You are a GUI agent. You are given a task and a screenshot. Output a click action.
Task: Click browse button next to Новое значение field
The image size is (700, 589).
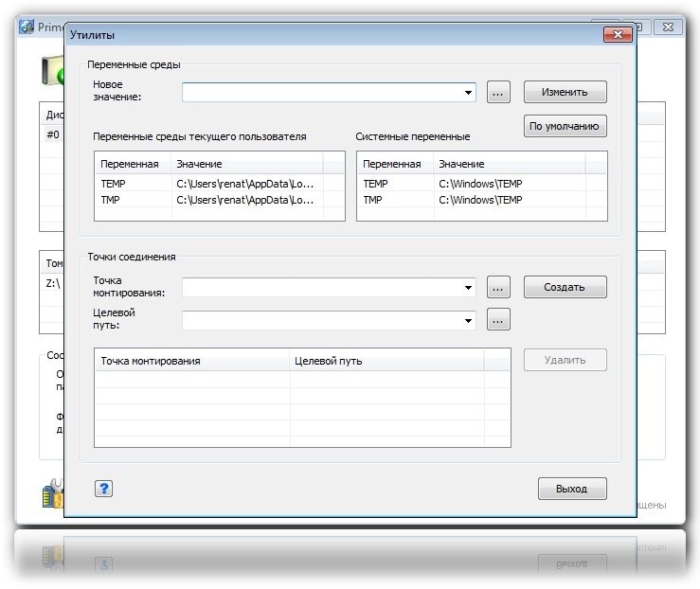tap(499, 93)
